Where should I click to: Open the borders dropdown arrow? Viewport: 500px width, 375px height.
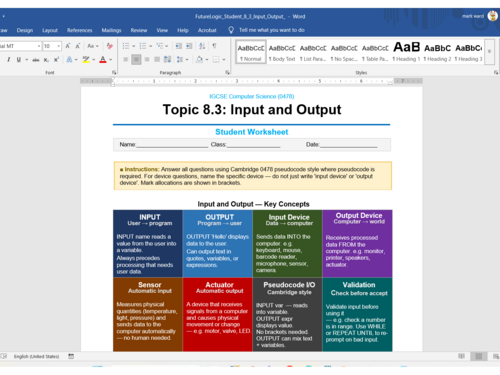(x=224, y=60)
